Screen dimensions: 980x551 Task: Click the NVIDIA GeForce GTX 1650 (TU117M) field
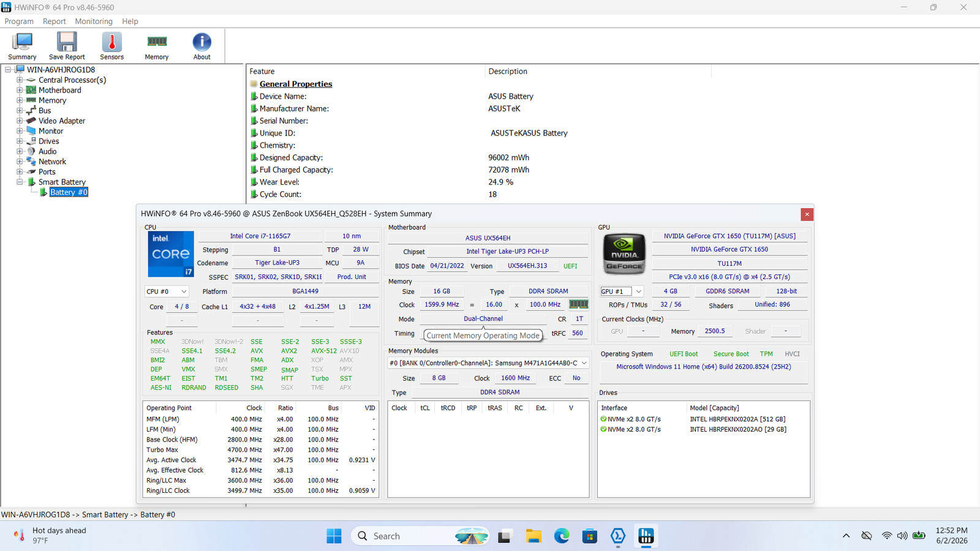729,236
